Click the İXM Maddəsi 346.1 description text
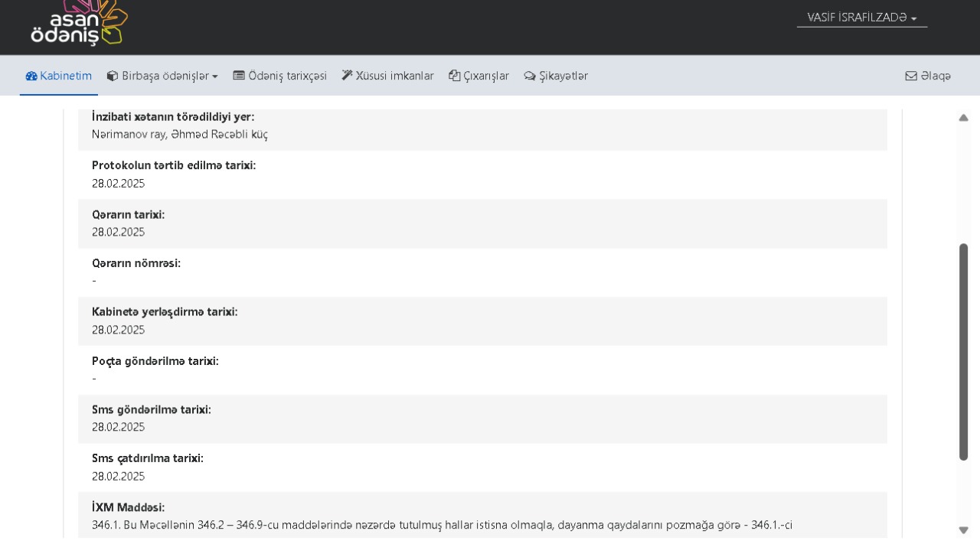The height and width of the screenshot is (544, 980). click(x=442, y=525)
